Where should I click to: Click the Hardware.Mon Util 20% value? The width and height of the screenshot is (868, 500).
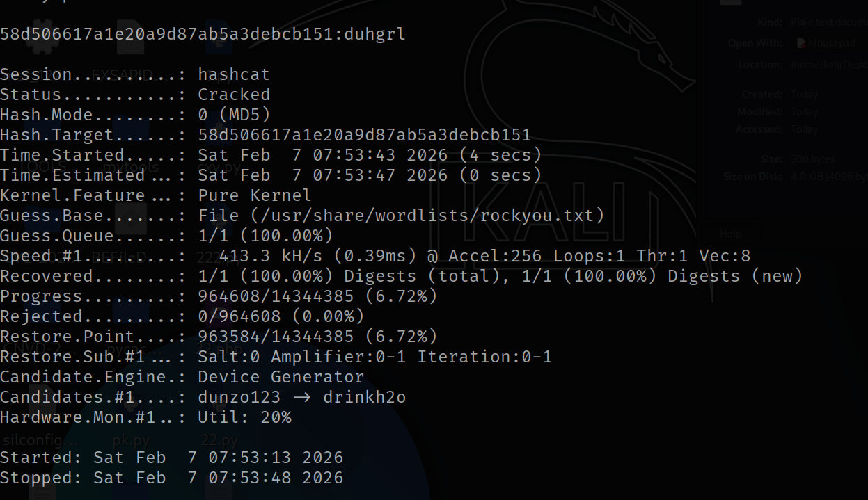(x=244, y=417)
